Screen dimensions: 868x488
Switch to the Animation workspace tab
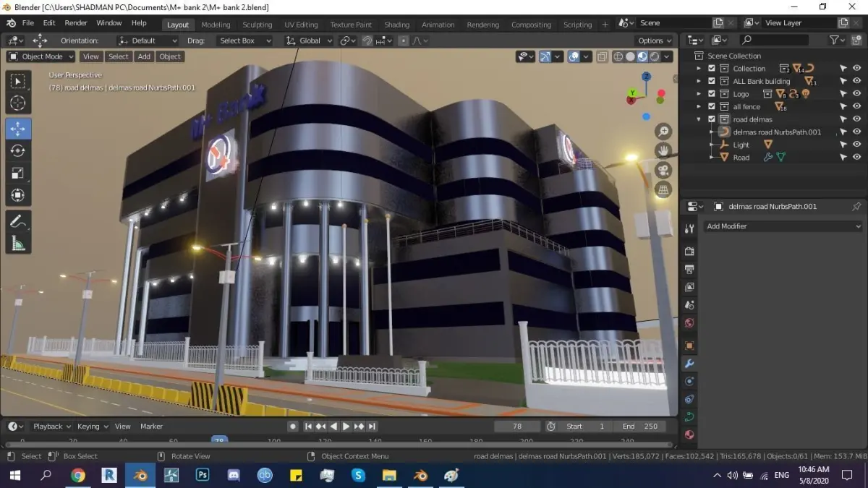tap(438, 25)
